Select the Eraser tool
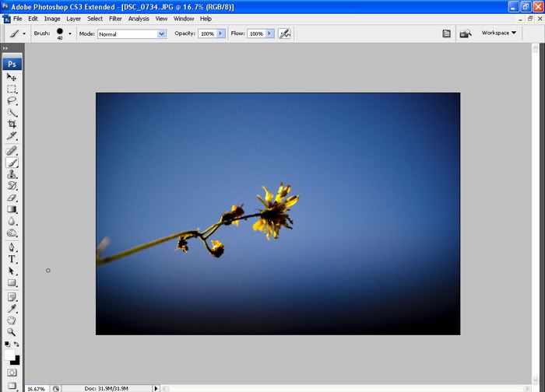545x392 pixels. click(12, 198)
